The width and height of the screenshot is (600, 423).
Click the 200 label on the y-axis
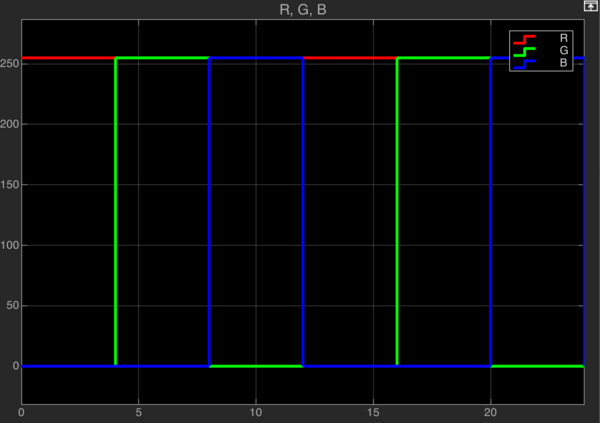pos(10,124)
